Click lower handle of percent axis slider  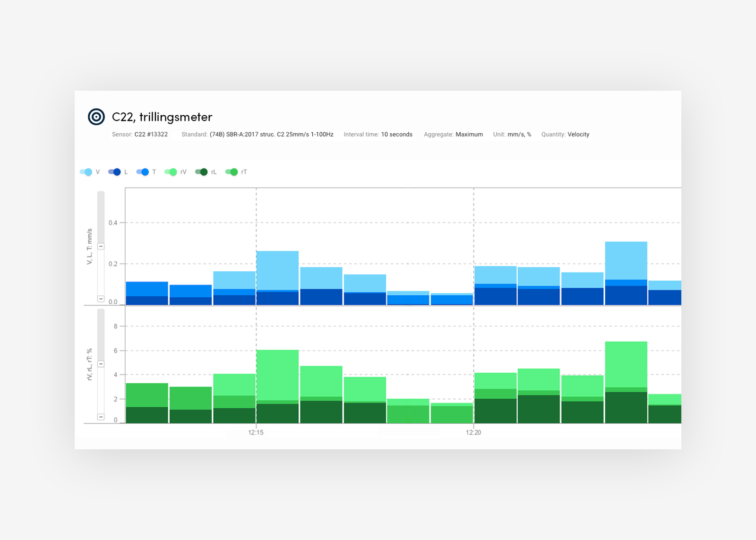[101, 417]
